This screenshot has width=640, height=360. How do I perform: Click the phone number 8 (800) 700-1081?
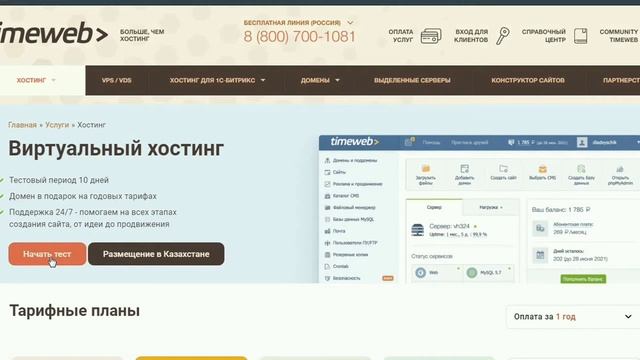pyautogui.click(x=300, y=37)
